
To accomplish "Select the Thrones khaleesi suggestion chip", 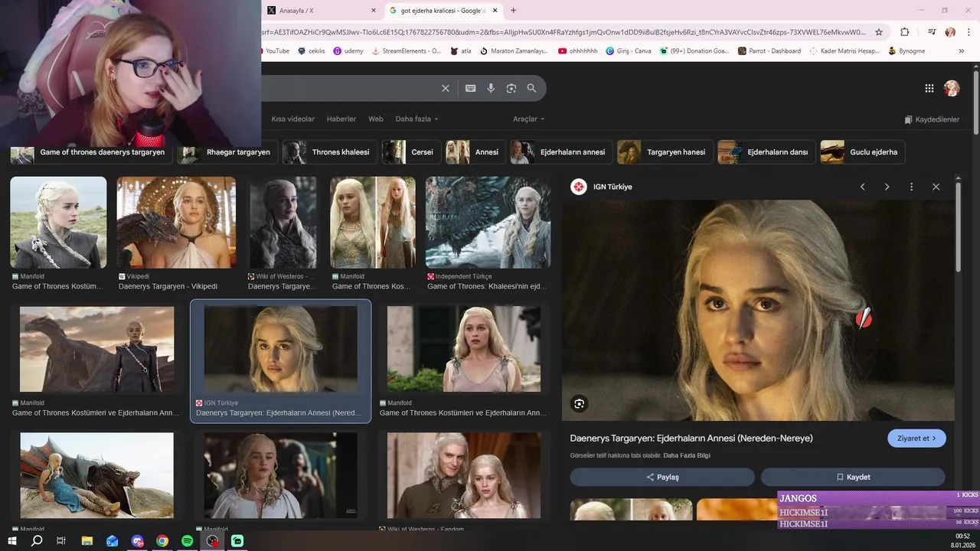I will 329,152.
